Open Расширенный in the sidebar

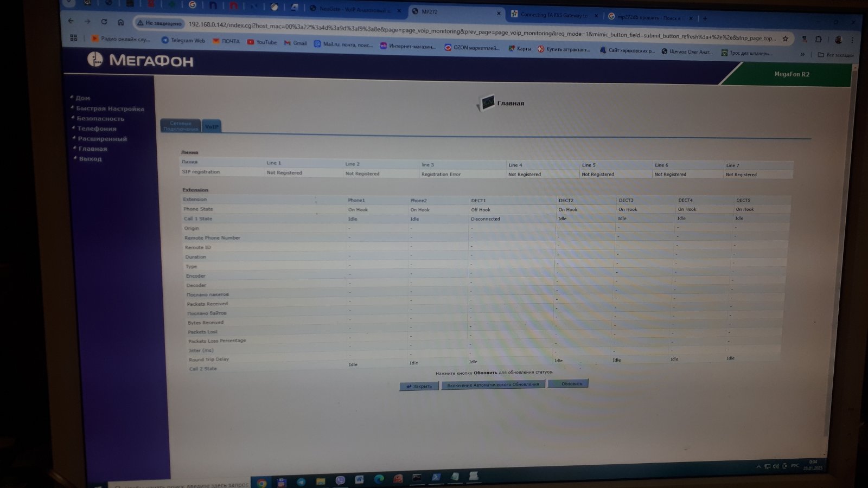(x=102, y=139)
